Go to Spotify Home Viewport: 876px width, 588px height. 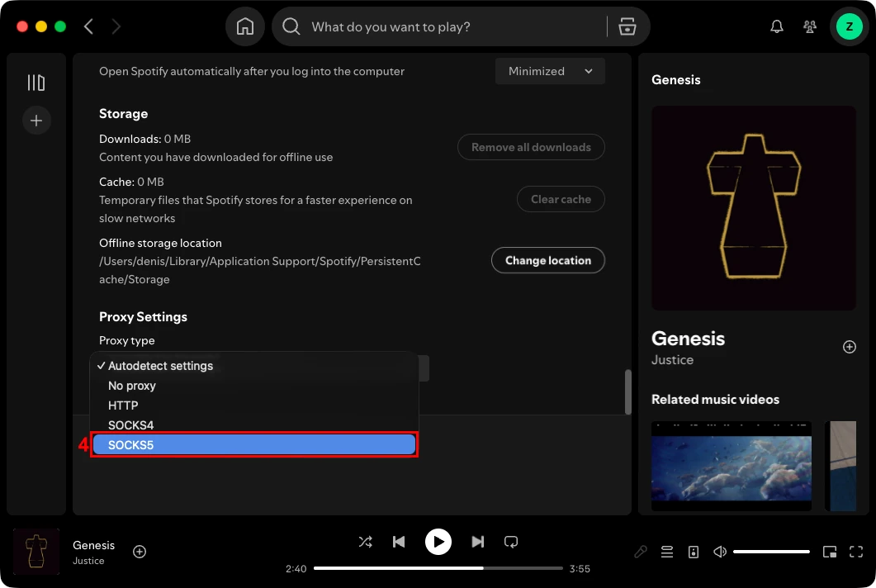244,26
